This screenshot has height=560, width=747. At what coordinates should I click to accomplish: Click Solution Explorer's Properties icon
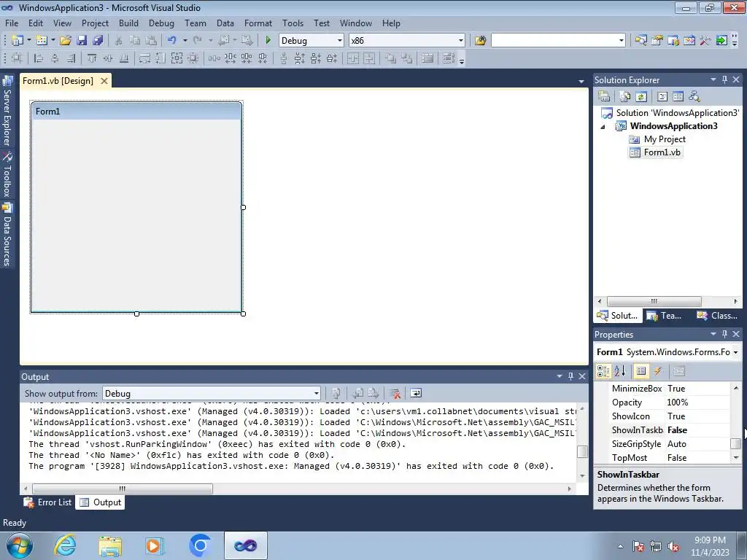pyautogui.click(x=604, y=97)
